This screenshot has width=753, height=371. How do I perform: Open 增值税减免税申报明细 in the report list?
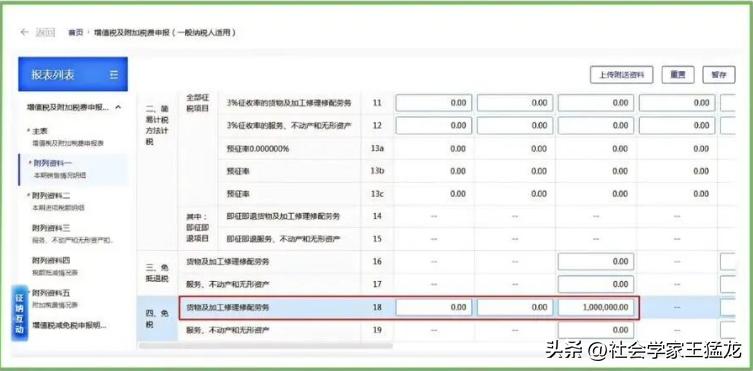[x=70, y=325]
